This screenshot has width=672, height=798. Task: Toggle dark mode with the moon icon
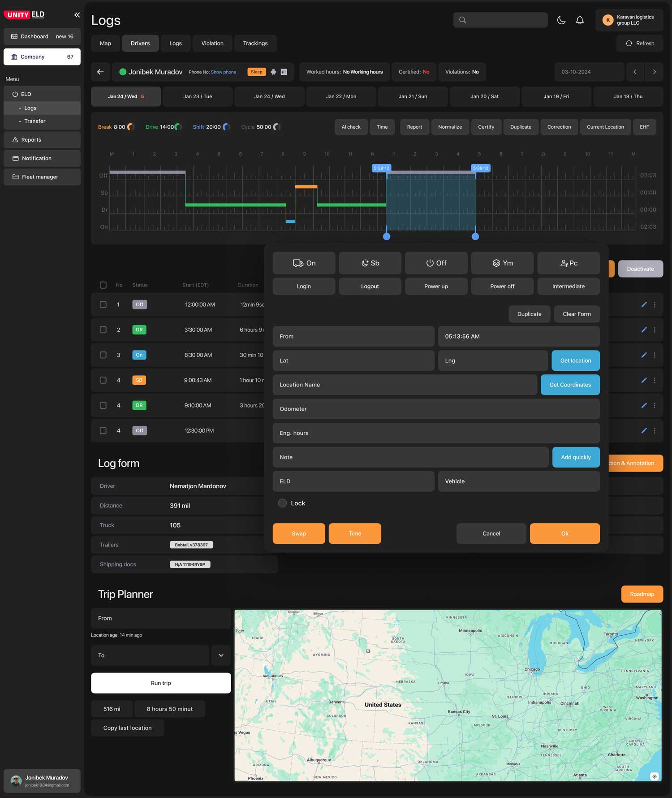coord(561,20)
